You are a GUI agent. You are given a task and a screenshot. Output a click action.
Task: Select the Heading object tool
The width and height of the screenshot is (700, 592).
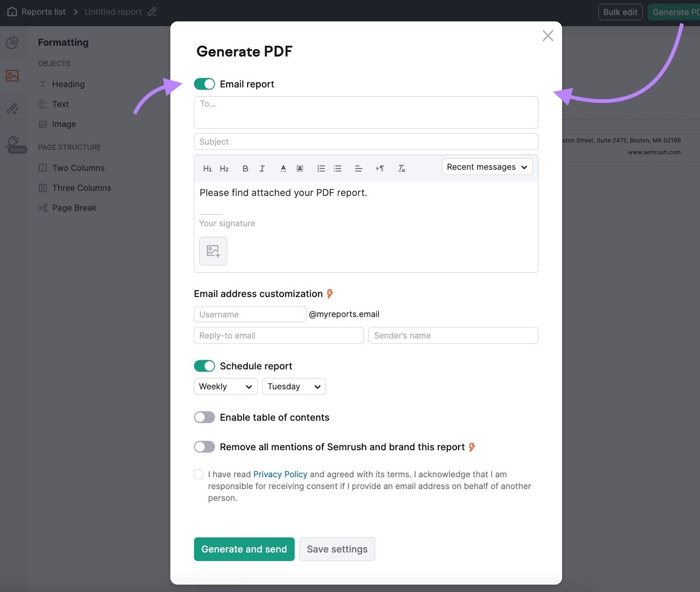click(x=68, y=84)
